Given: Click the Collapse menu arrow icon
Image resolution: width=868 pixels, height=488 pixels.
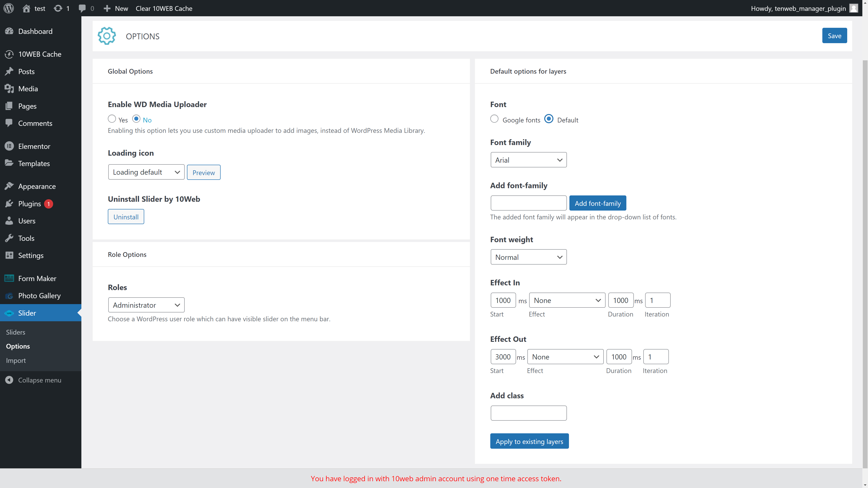Looking at the screenshot, I should [9, 380].
